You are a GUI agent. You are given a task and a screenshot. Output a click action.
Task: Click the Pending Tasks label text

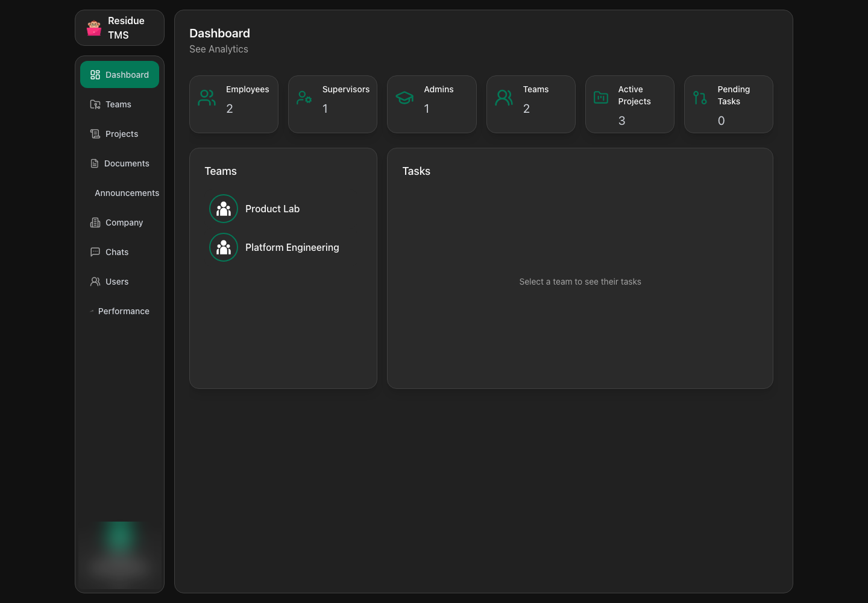point(734,95)
